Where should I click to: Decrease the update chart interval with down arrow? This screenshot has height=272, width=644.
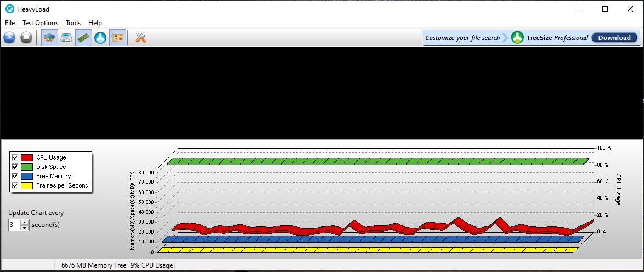[25, 228]
